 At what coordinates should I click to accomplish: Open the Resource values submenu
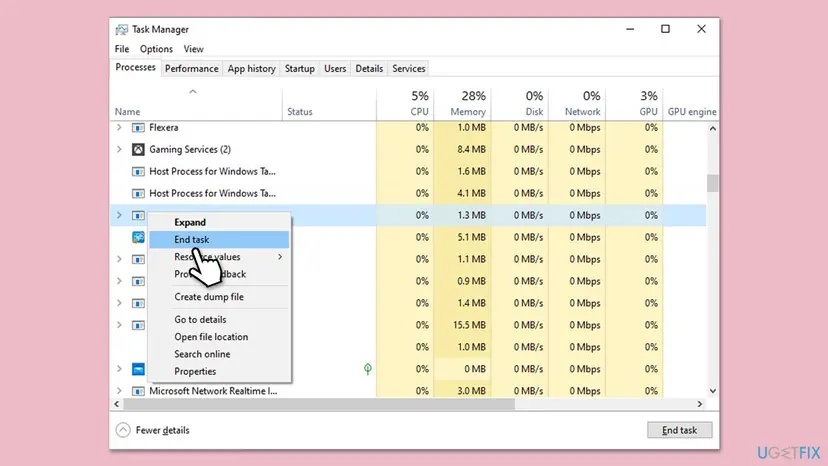(219, 257)
